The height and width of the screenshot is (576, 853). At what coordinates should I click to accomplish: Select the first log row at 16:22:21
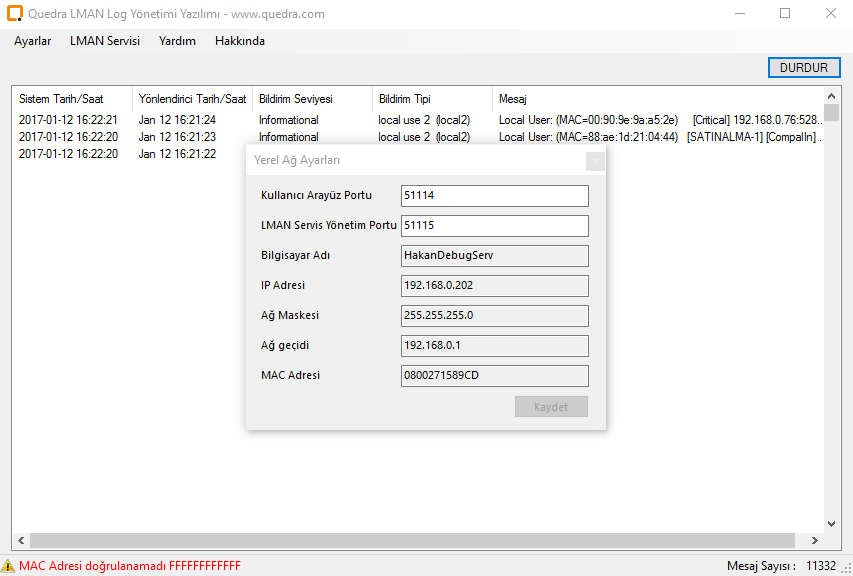pos(68,120)
